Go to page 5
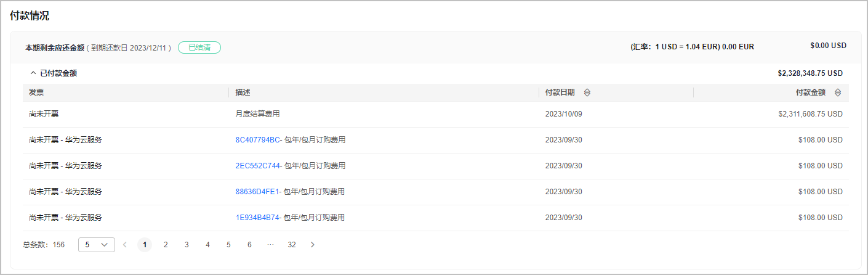This screenshot has height=275, width=868. tap(228, 245)
